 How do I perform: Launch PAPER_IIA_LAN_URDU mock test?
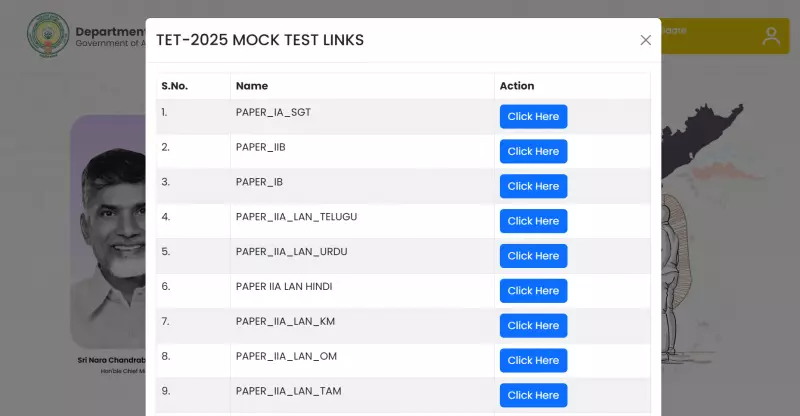click(x=533, y=256)
